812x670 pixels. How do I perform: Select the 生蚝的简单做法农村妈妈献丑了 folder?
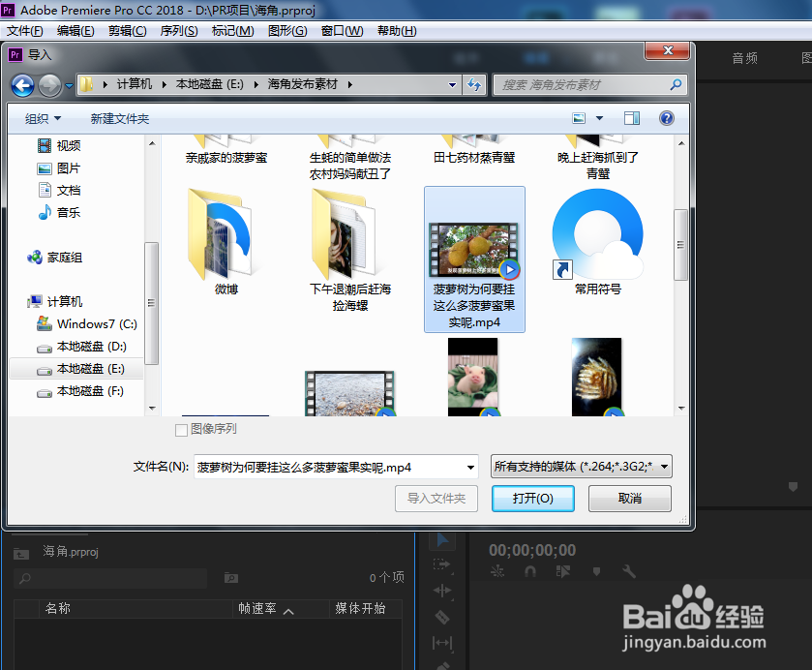pyautogui.click(x=350, y=158)
